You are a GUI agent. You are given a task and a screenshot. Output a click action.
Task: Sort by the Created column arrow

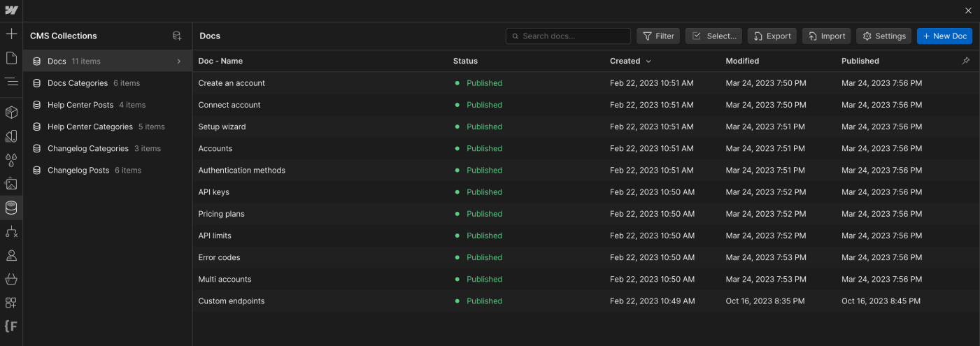pyautogui.click(x=648, y=62)
